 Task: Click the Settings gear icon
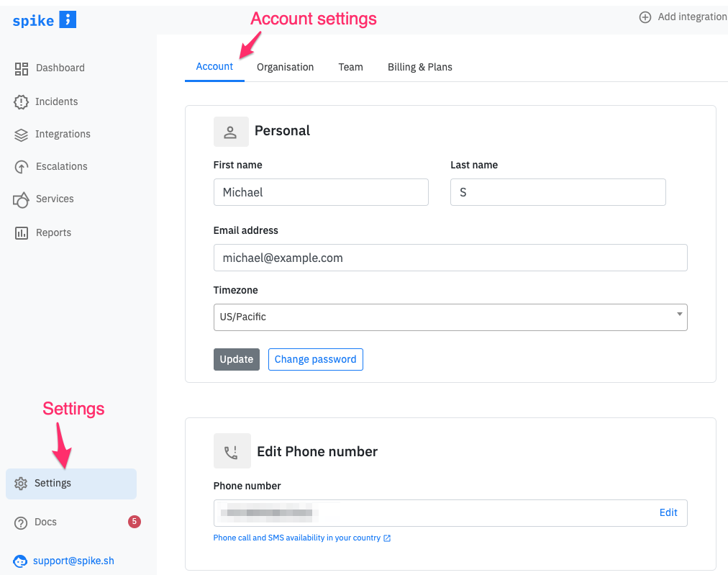(x=22, y=484)
